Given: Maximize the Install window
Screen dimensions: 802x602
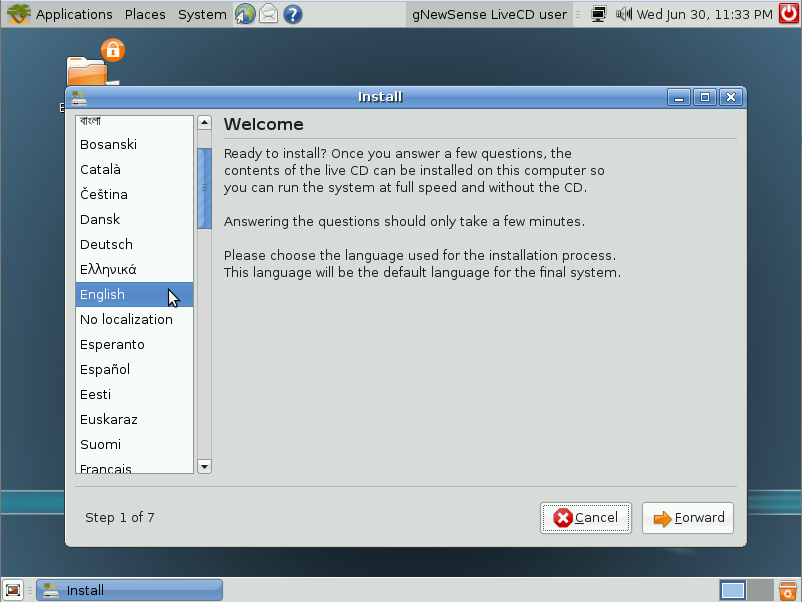Looking at the screenshot, I should (x=705, y=97).
